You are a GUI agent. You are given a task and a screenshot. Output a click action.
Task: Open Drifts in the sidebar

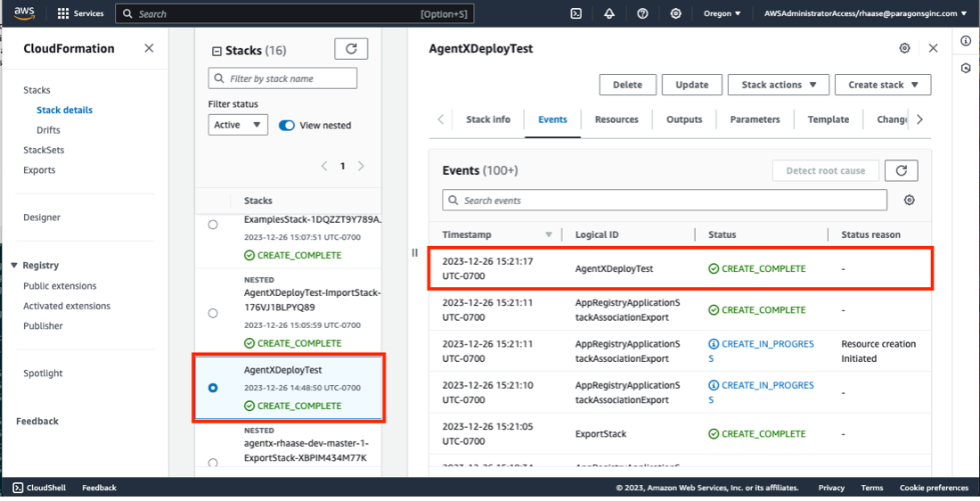click(x=48, y=130)
